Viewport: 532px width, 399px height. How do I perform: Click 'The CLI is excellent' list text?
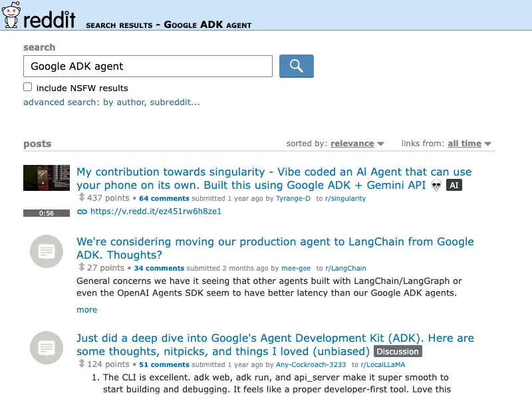point(277,384)
